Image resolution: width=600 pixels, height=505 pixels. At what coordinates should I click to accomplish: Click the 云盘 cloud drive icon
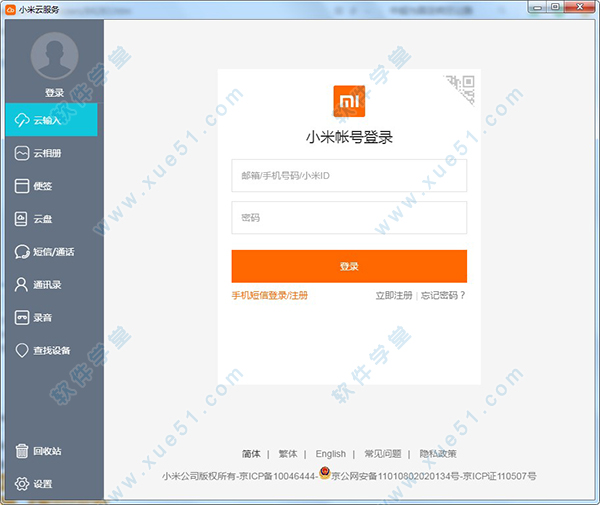coord(21,219)
